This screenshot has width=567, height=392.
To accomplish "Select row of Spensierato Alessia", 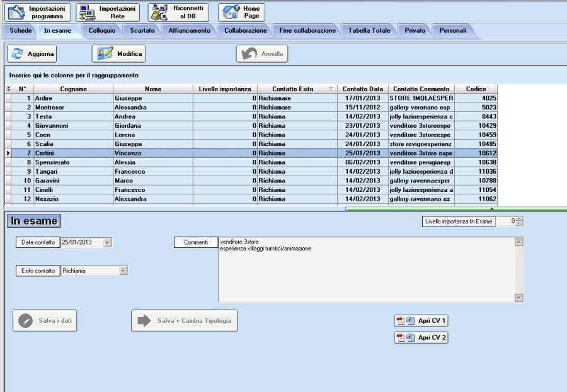I will point(251,162).
